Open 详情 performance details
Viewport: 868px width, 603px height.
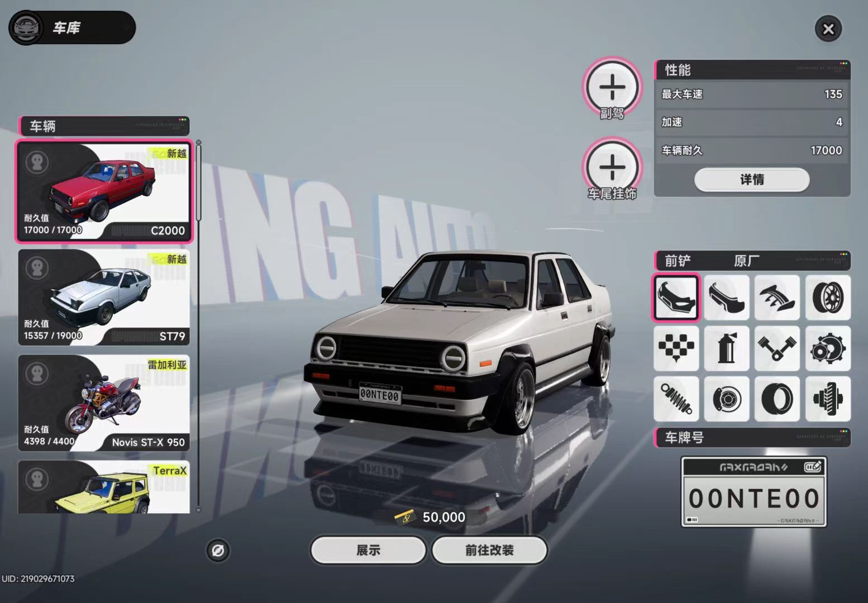752,180
